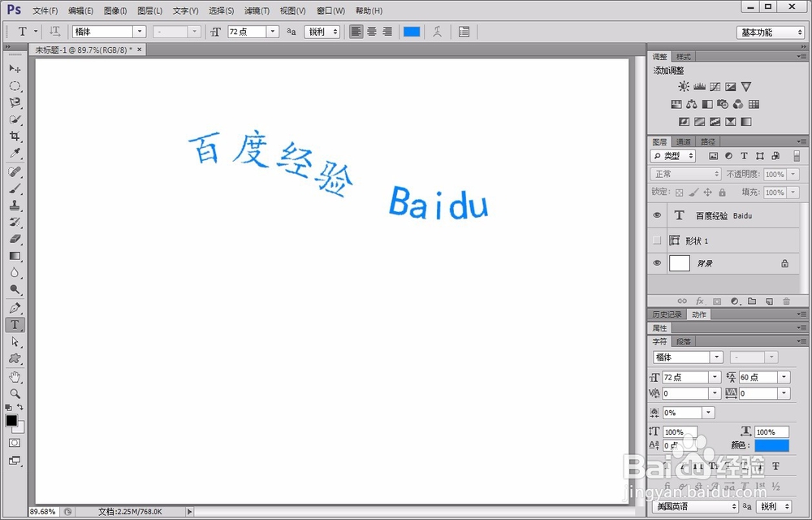Image resolution: width=812 pixels, height=520 pixels.
Task: Delete layer with the trash icon
Action: pyautogui.click(x=786, y=301)
